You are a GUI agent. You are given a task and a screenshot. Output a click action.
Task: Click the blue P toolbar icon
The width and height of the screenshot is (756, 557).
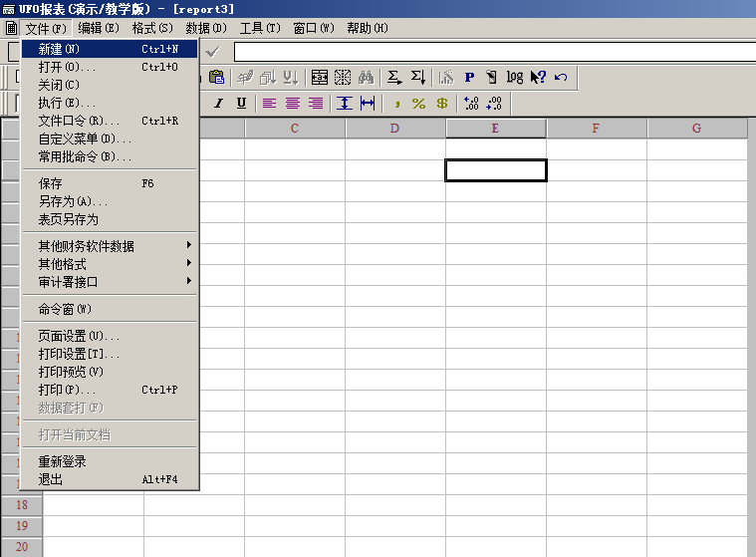click(469, 77)
